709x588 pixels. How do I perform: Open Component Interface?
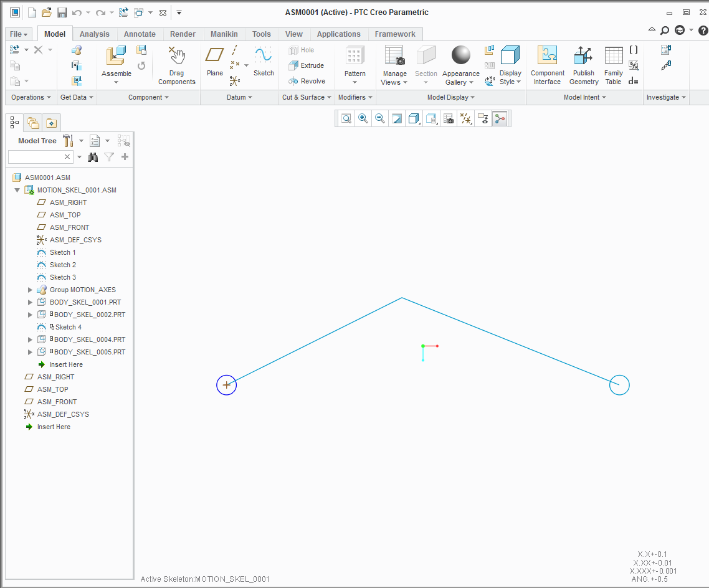(547, 65)
